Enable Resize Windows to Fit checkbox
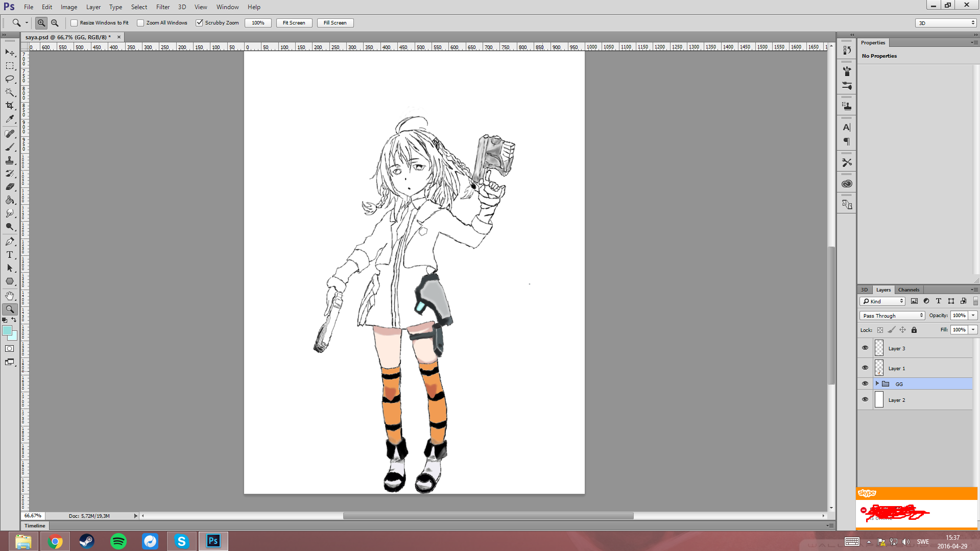Viewport: 980px width, 551px height. click(75, 23)
